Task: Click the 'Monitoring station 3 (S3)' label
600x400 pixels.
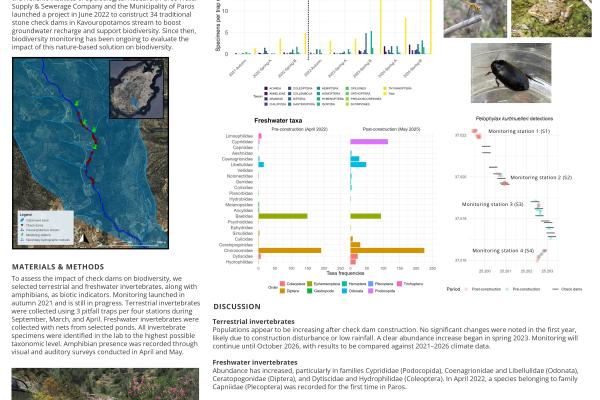Action: (492, 204)
